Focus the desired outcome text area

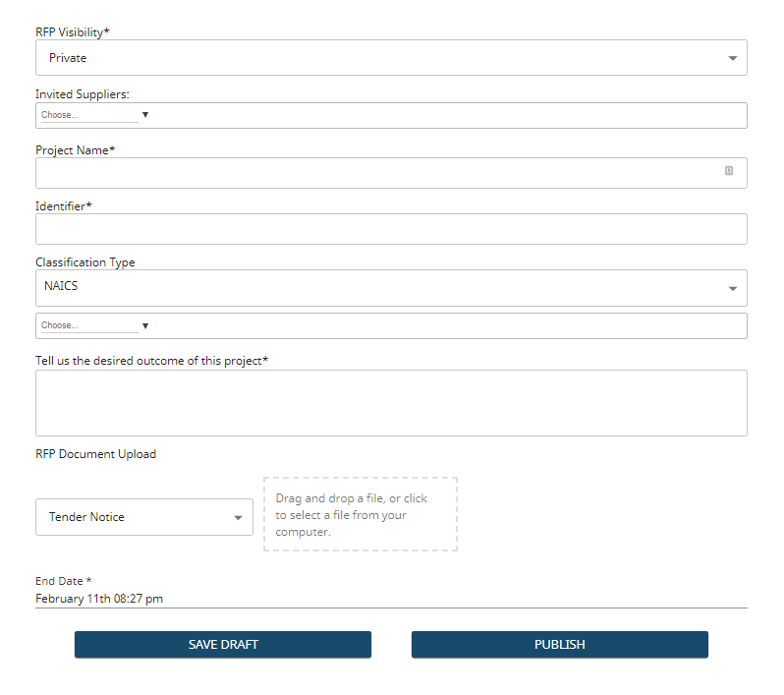click(x=391, y=403)
